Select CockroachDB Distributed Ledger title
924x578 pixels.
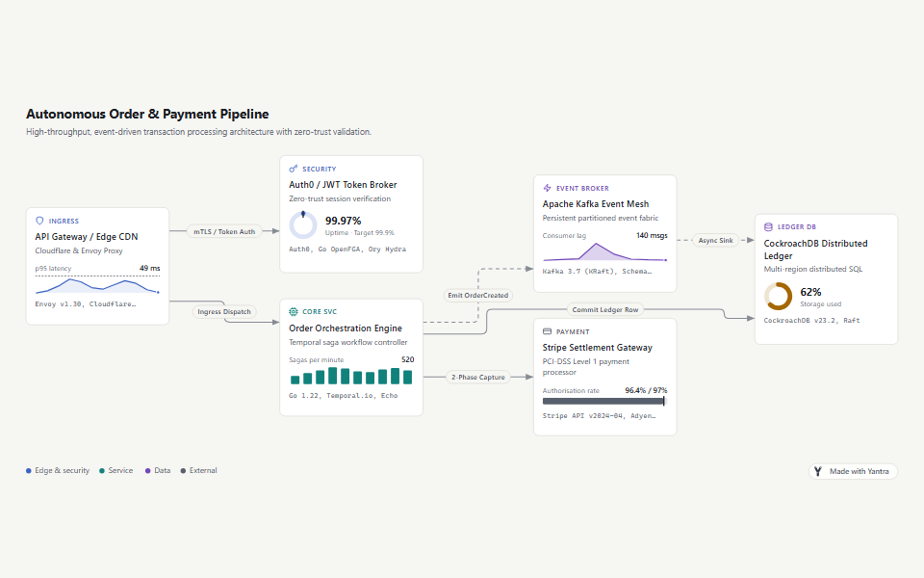click(815, 250)
